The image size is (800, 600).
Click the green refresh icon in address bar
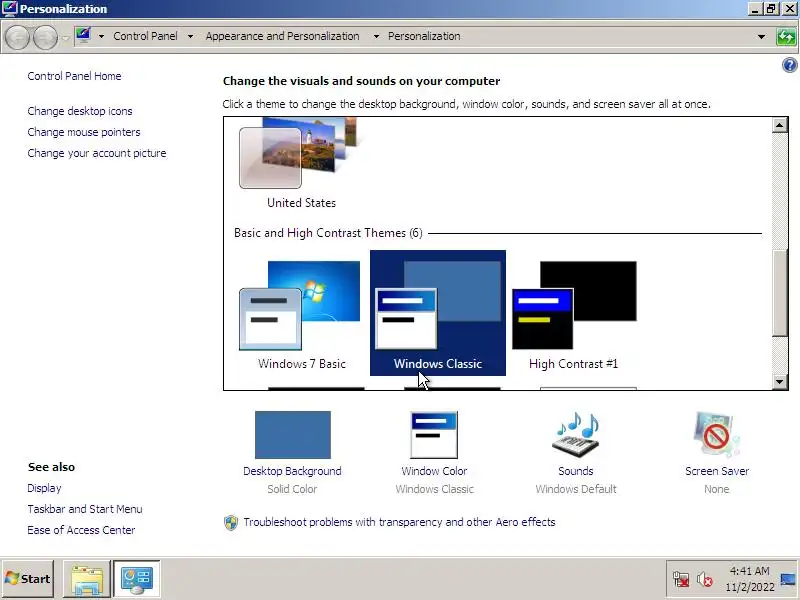[786, 37]
